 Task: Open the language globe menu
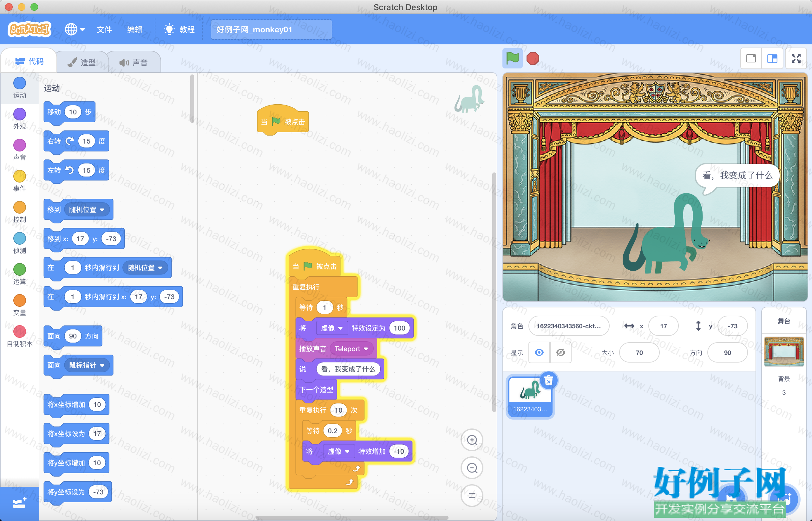point(75,29)
